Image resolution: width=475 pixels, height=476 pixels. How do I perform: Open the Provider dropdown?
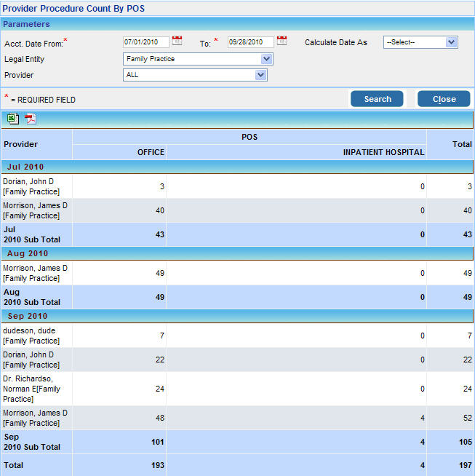pyautogui.click(x=261, y=75)
